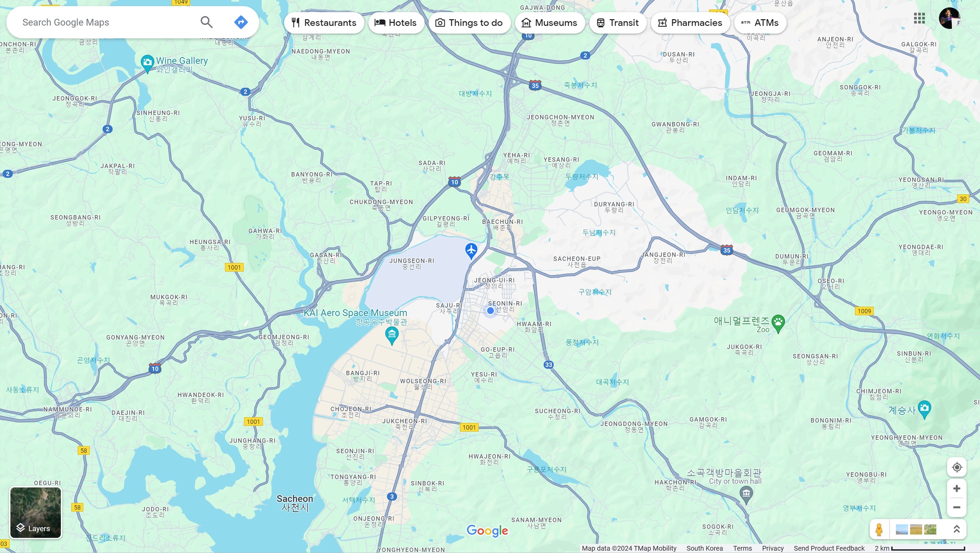The width and height of the screenshot is (980, 553).
Task: Open the account profile picture
Action: click(949, 19)
